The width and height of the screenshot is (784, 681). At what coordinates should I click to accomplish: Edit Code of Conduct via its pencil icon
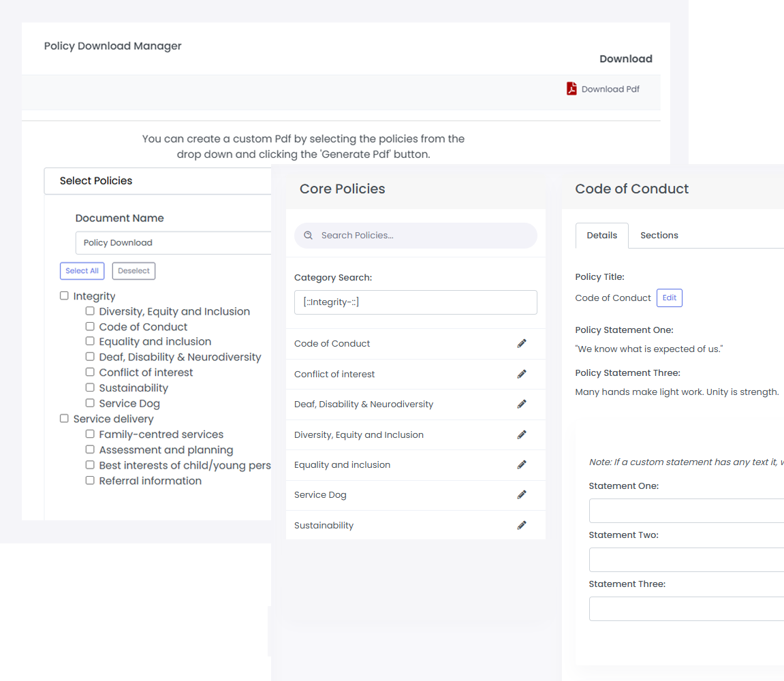(x=522, y=343)
